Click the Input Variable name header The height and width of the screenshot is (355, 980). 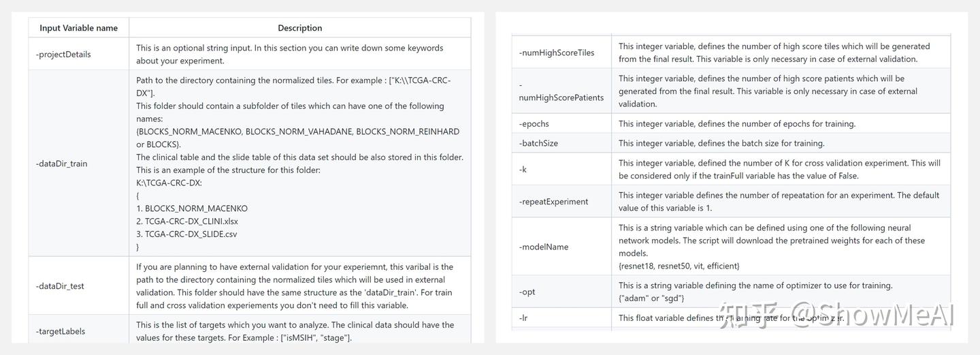78,28
